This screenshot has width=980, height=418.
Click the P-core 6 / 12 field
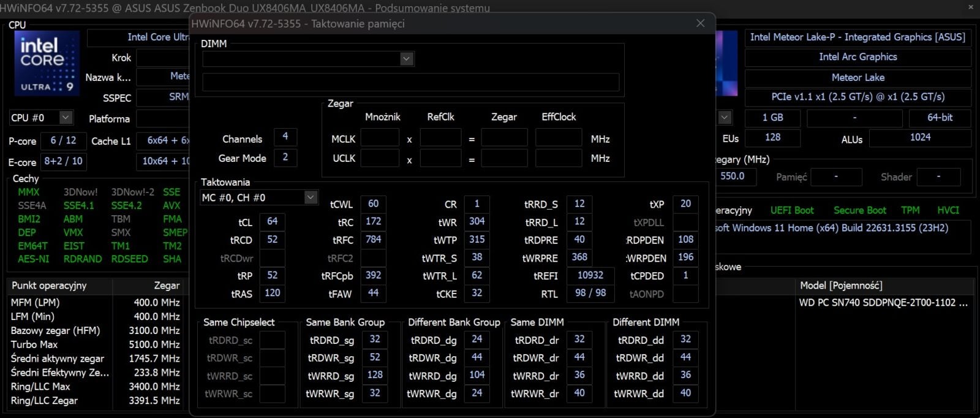click(63, 140)
